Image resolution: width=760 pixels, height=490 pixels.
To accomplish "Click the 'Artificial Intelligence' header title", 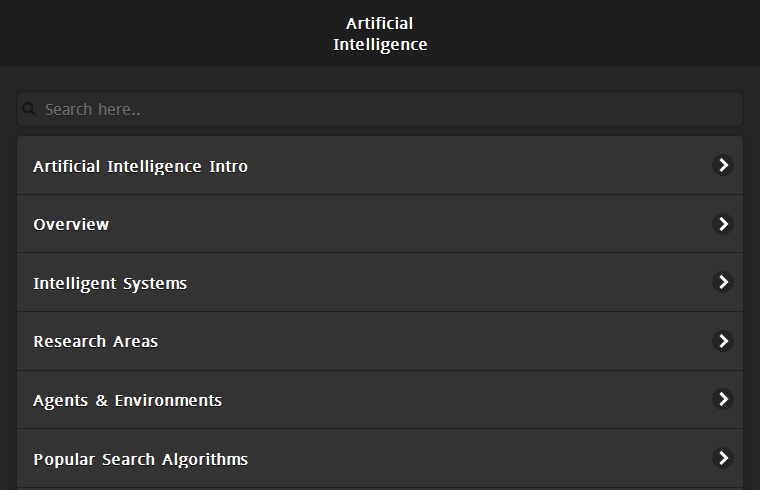I will click(380, 34).
